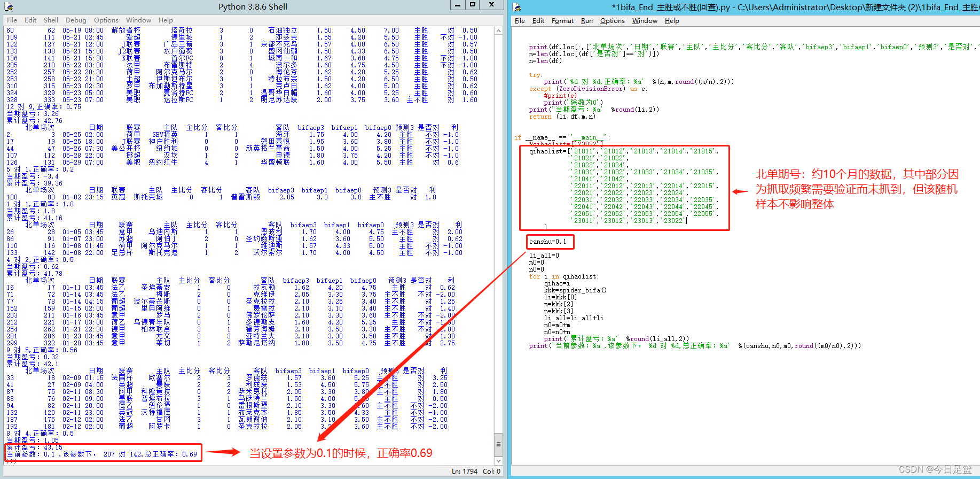Click the "'23022'" entry in qihaolist
Image resolution: width=980 pixels, height=479 pixels.
tap(673, 221)
